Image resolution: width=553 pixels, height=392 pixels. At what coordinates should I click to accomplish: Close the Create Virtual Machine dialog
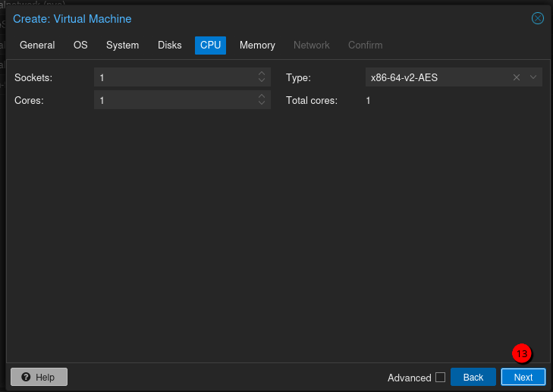(537, 18)
